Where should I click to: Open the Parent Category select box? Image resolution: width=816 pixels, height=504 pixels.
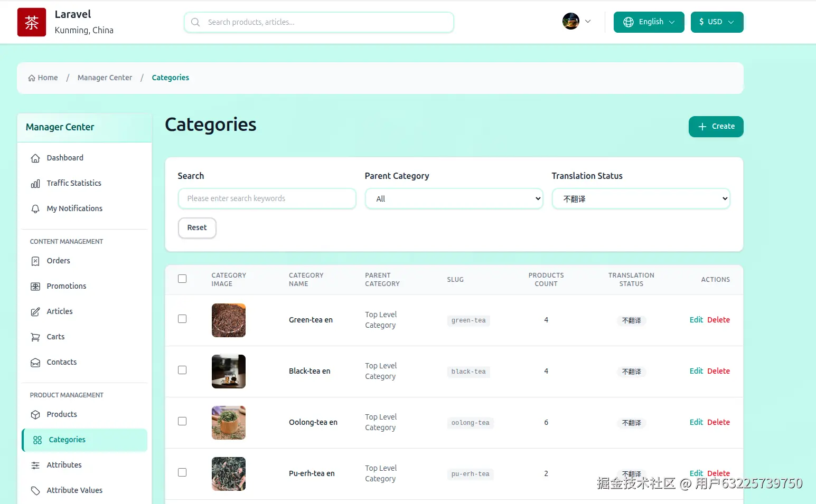click(454, 199)
